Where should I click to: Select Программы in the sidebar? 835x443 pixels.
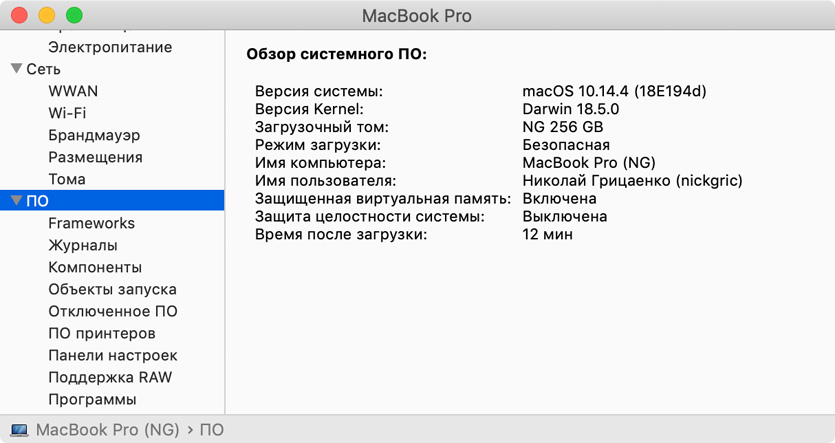92,399
